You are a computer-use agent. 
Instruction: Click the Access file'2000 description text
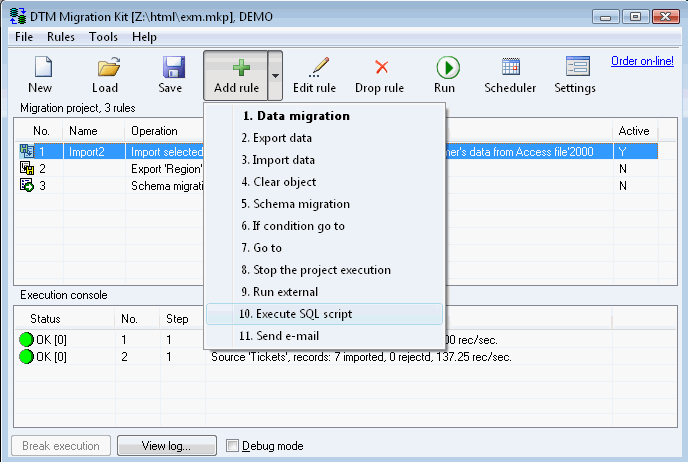pos(520,152)
